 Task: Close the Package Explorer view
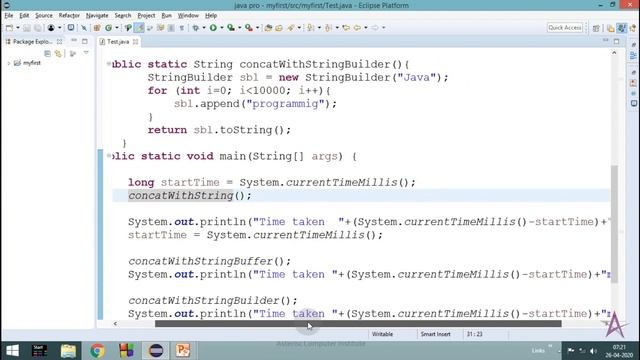(60, 42)
